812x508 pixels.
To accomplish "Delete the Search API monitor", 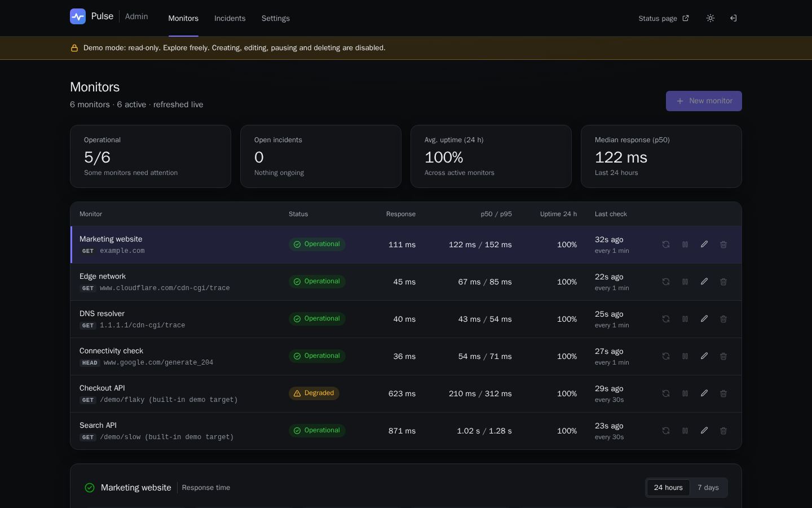I will (723, 431).
